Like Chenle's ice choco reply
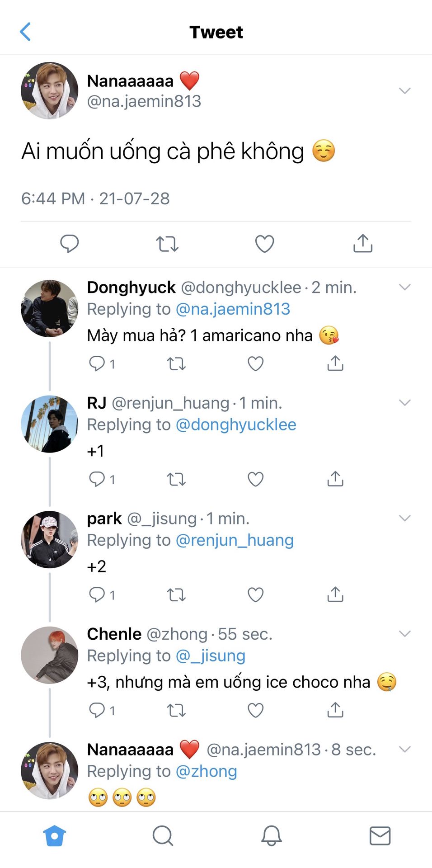This screenshot has height=868, width=432. point(256,710)
